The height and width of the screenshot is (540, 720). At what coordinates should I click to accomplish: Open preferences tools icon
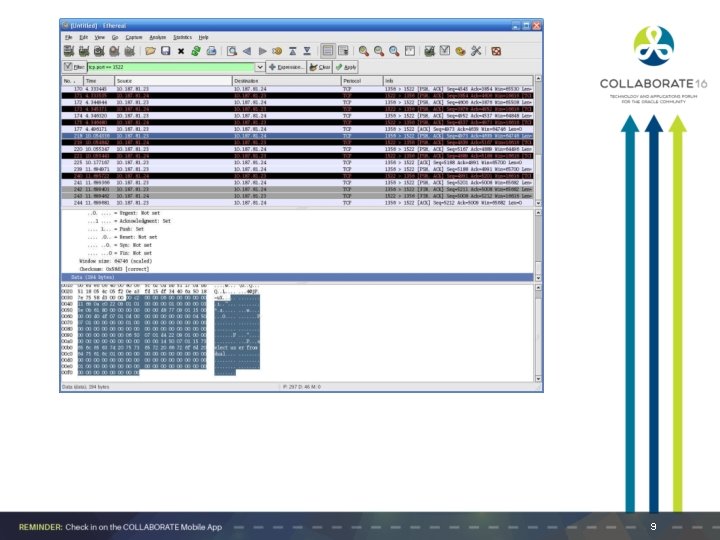tap(476, 51)
